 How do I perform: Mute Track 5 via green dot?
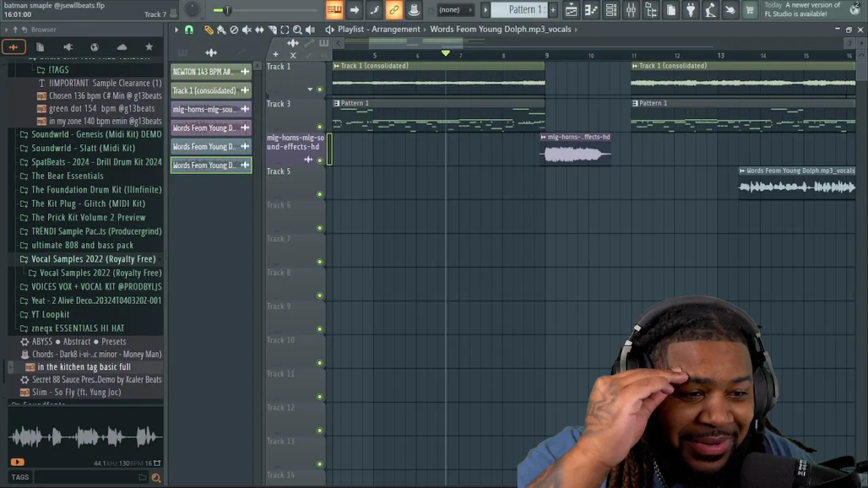320,195
